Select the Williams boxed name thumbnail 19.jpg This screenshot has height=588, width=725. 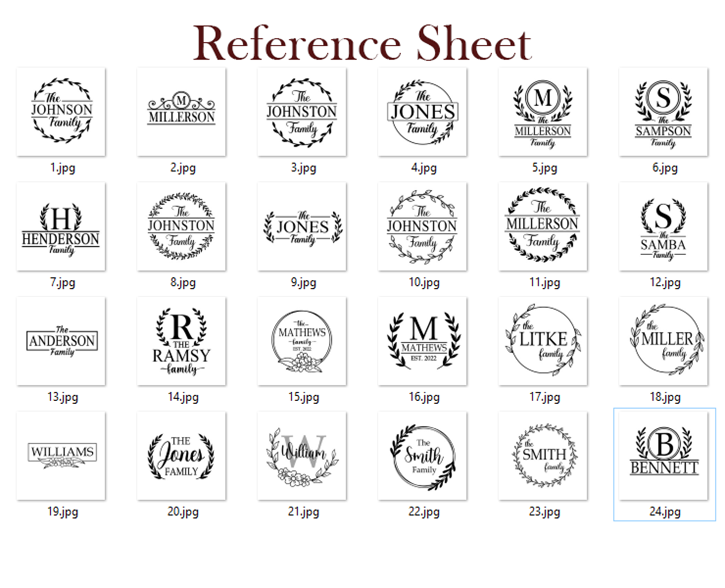[61, 456]
